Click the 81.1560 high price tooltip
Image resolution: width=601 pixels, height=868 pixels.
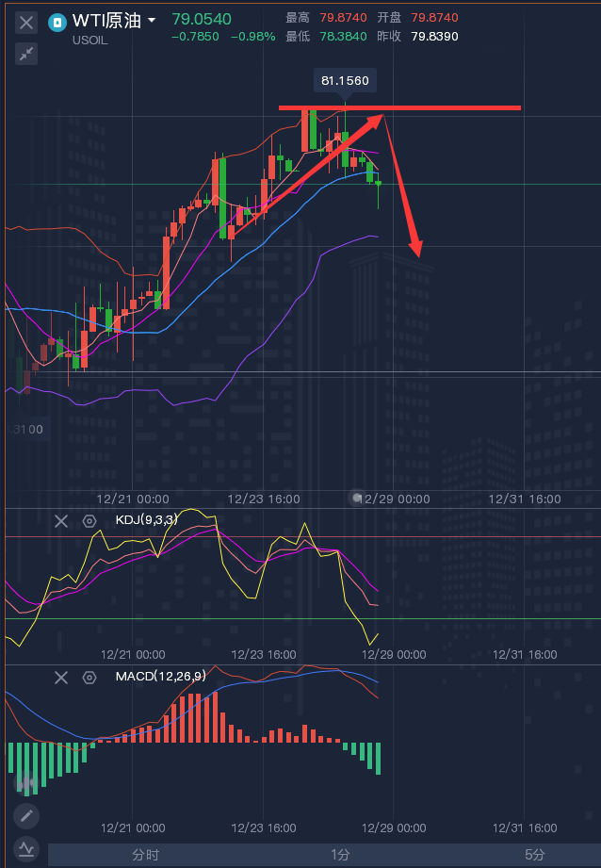pyautogui.click(x=345, y=80)
